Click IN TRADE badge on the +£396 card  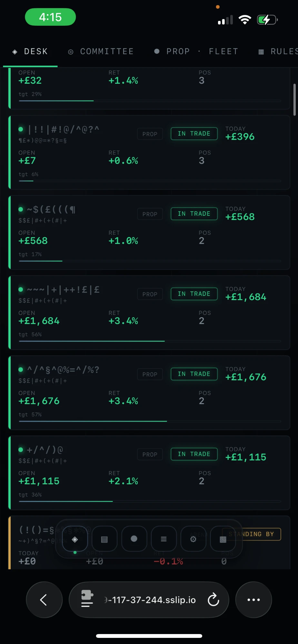(x=194, y=134)
